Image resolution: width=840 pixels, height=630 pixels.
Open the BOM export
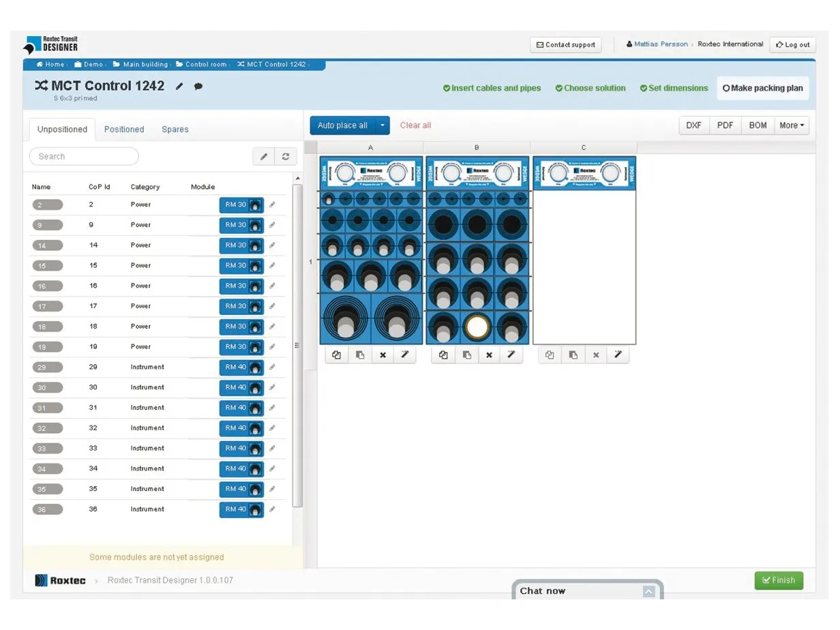pos(757,125)
